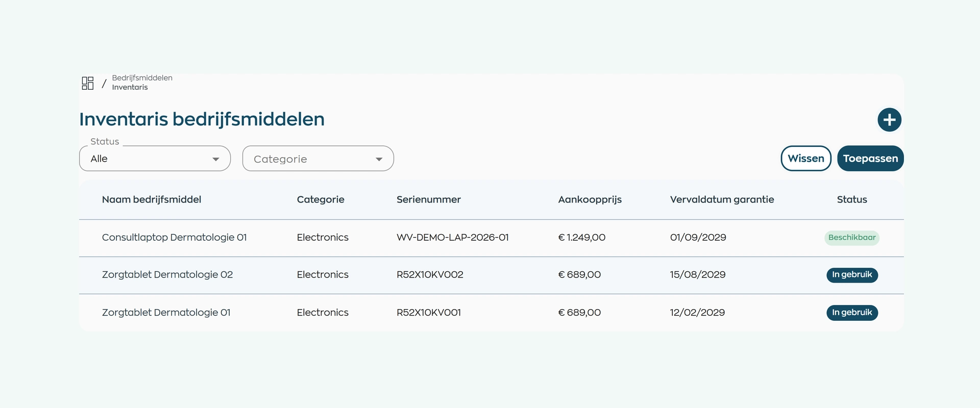
Task: Select Zorgtablet Dermatologie 01 name
Action: tap(166, 313)
